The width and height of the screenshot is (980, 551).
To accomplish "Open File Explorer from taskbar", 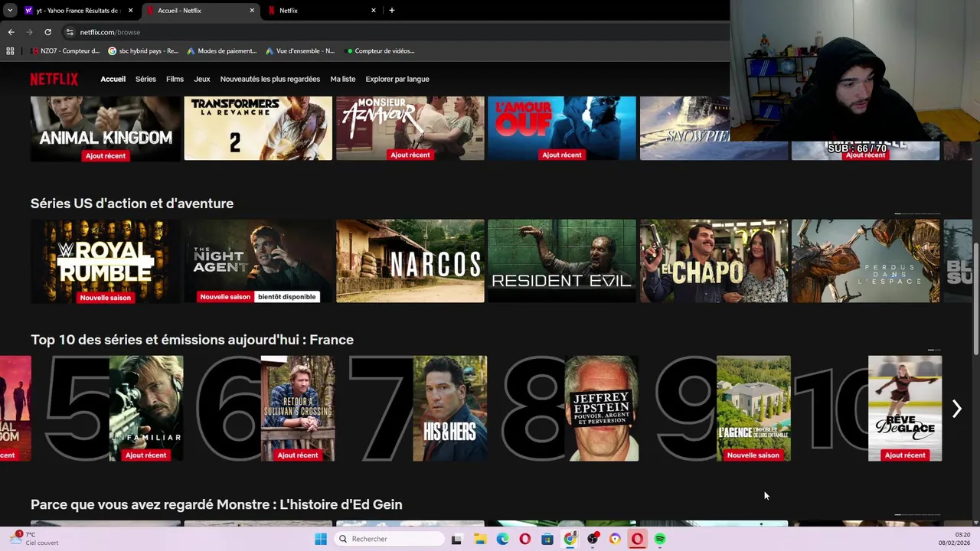I will pos(480,539).
